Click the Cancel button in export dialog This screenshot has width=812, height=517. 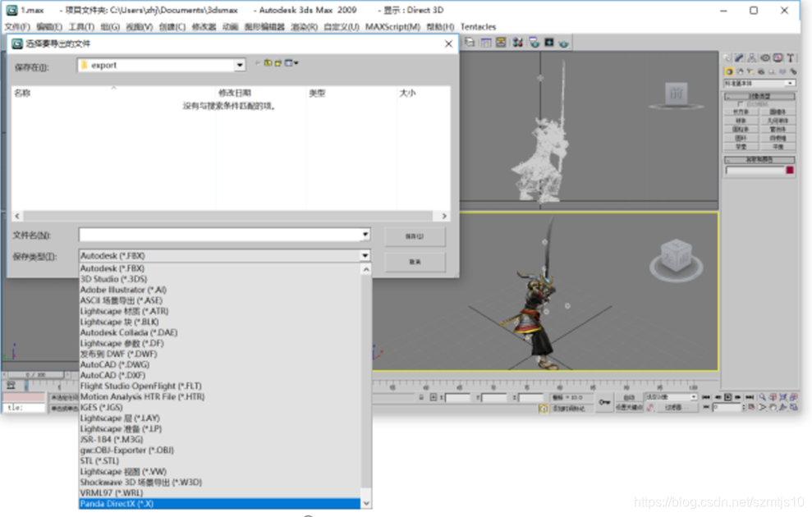coord(415,262)
